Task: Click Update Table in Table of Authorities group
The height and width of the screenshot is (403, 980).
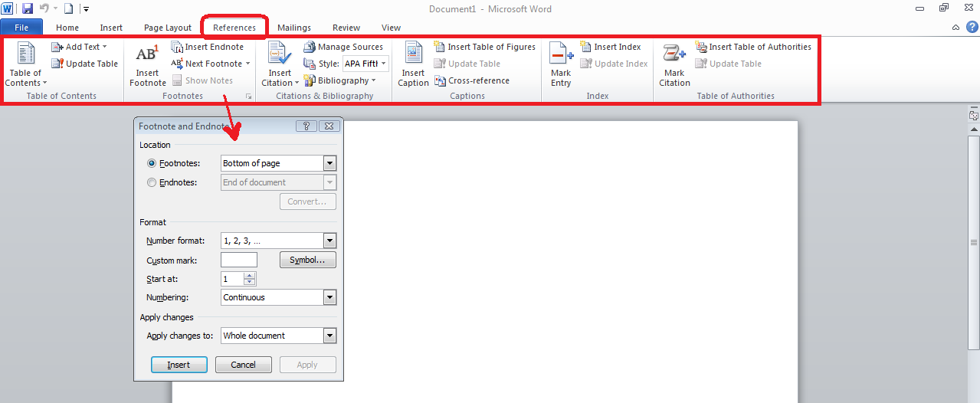Action: pyautogui.click(x=728, y=64)
